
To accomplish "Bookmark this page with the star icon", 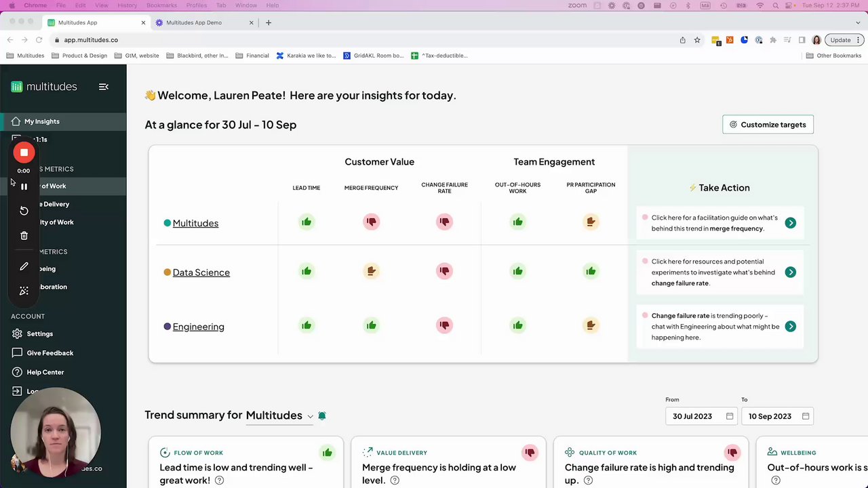I will (x=697, y=40).
